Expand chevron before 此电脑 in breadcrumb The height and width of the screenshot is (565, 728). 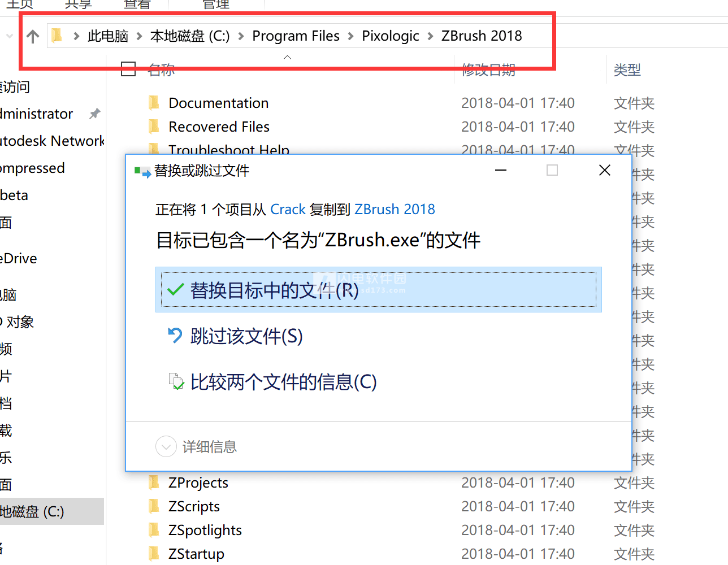tap(76, 36)
